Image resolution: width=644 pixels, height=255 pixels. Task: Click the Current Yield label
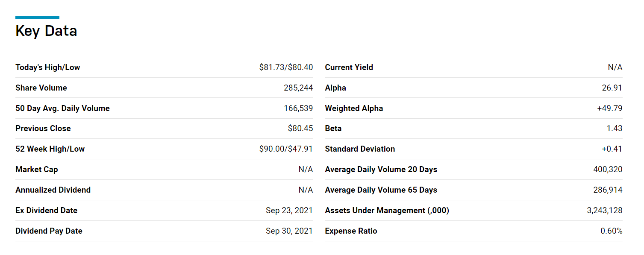(349, 67)
